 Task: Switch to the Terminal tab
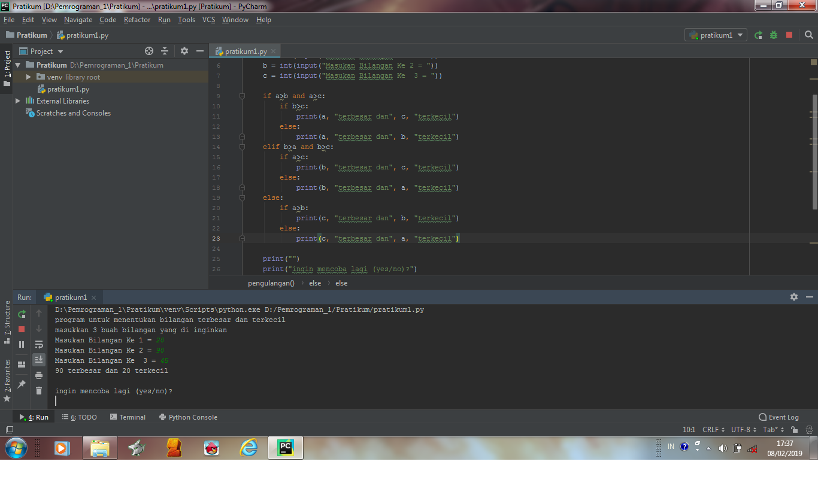coord(128,417)
